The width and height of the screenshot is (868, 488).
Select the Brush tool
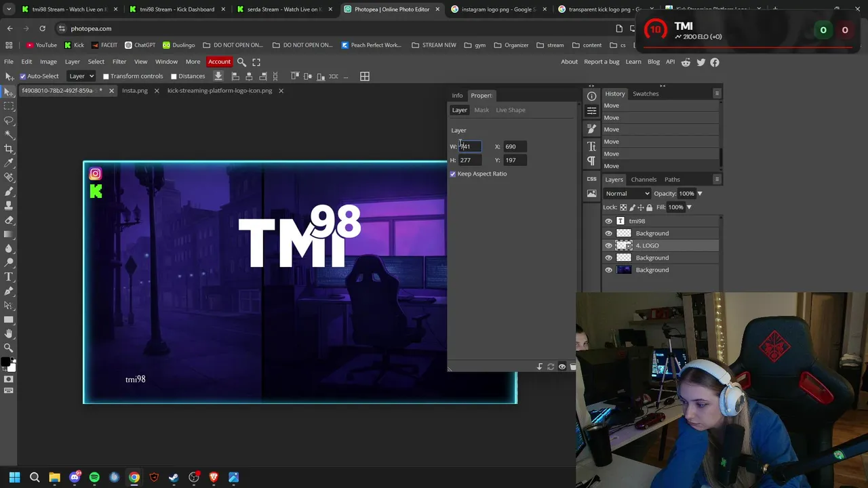click(x=9, y=191)
